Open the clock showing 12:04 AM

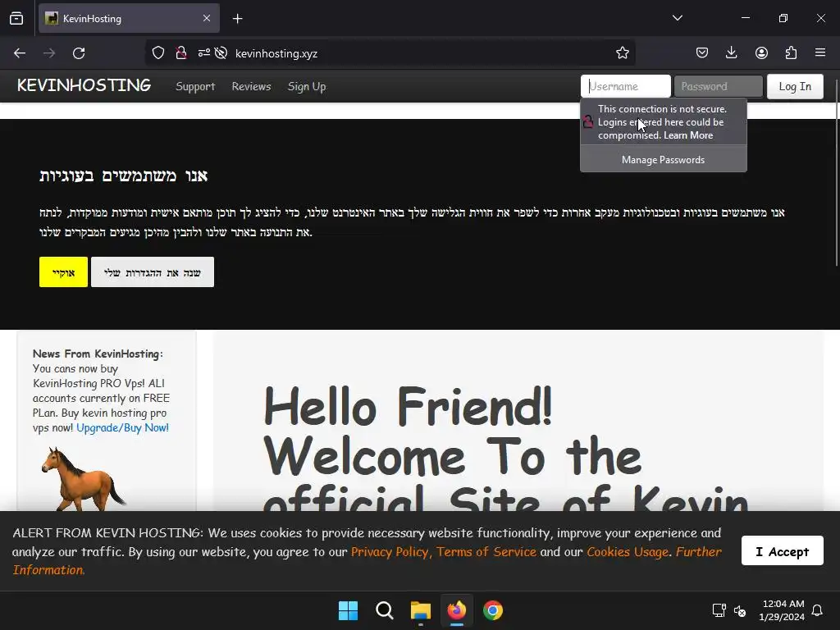(782, 610)
